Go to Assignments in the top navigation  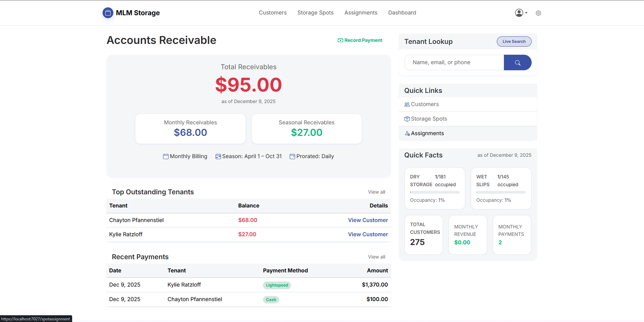coord(361,13)
